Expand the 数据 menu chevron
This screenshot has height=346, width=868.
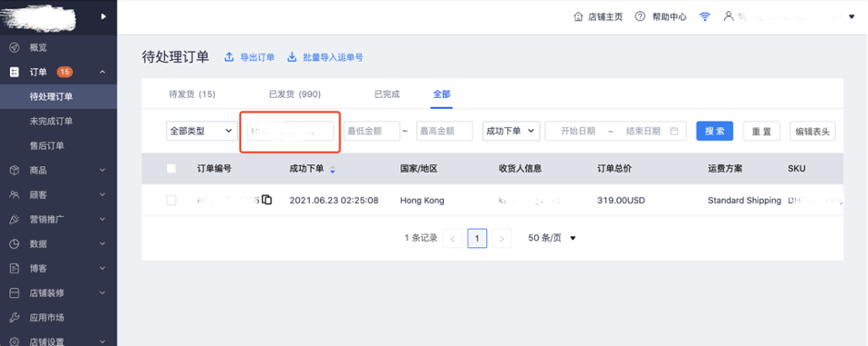point(102,244)
